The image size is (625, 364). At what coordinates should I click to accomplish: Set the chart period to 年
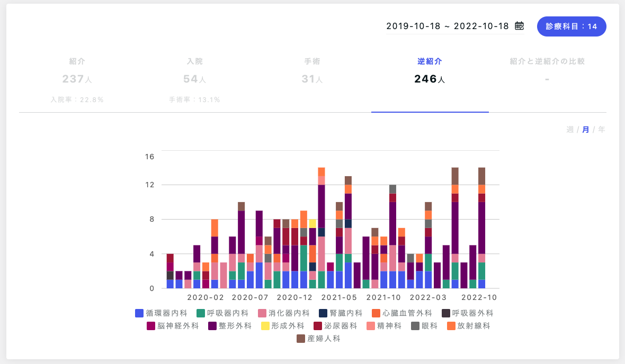pyautogui.click(x=602, y=130)
